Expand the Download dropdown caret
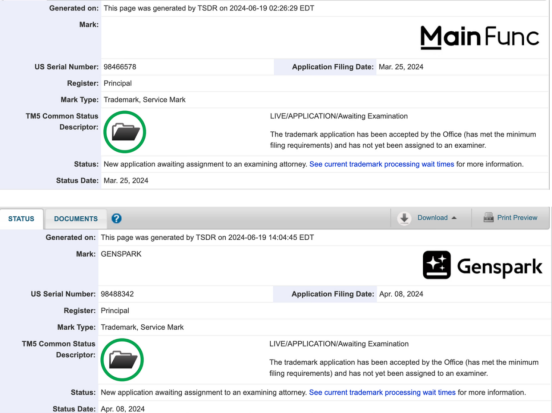 coord(454,218)
